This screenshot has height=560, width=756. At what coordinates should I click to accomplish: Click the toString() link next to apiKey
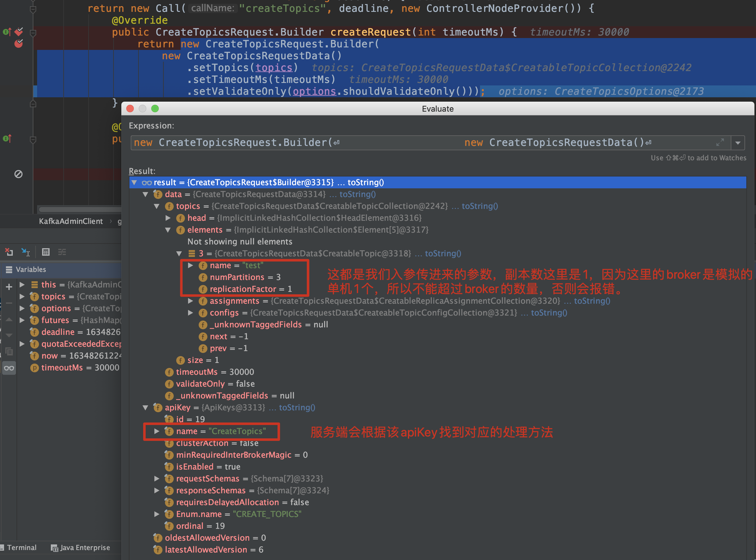[x=297, y=408]
